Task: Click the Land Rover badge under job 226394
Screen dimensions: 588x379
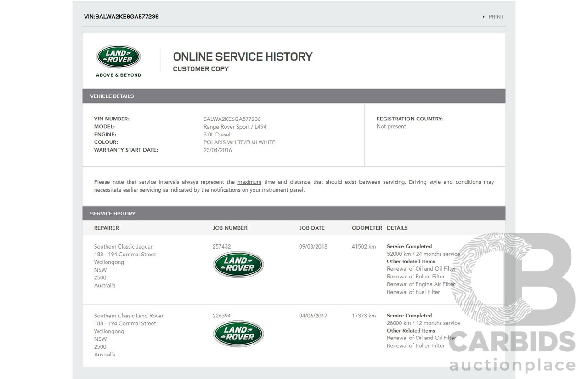Action: (x=238, y=334)
